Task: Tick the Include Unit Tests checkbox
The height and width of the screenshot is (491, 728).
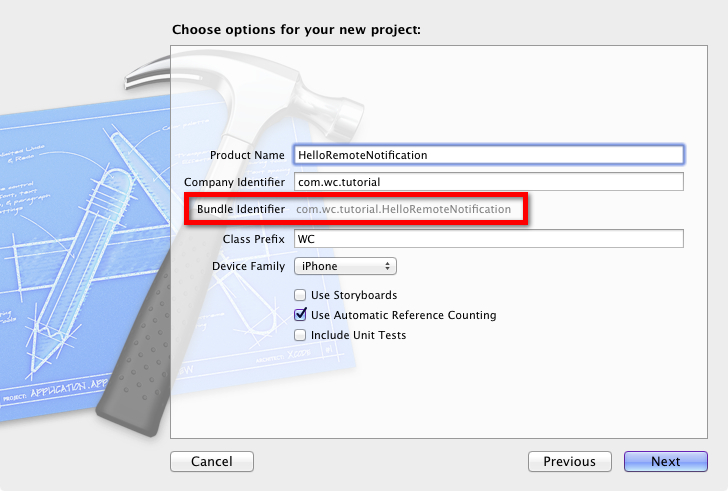Action: 300,335
